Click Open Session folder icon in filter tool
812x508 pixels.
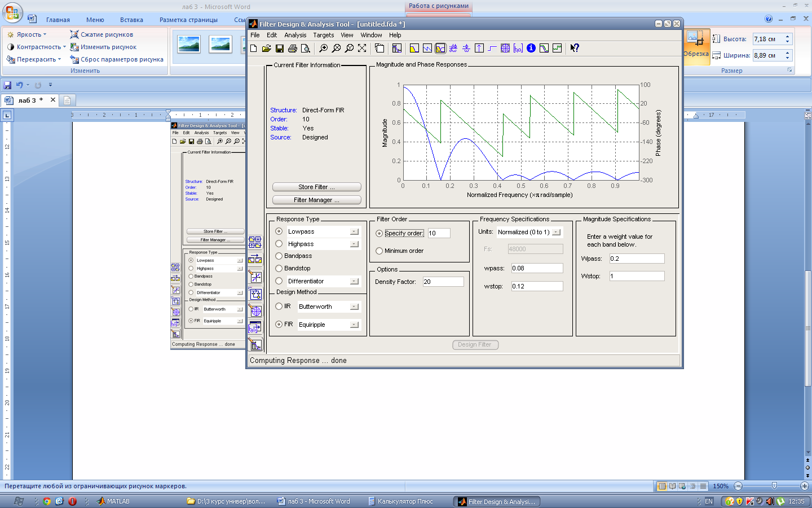coord(267,49)
